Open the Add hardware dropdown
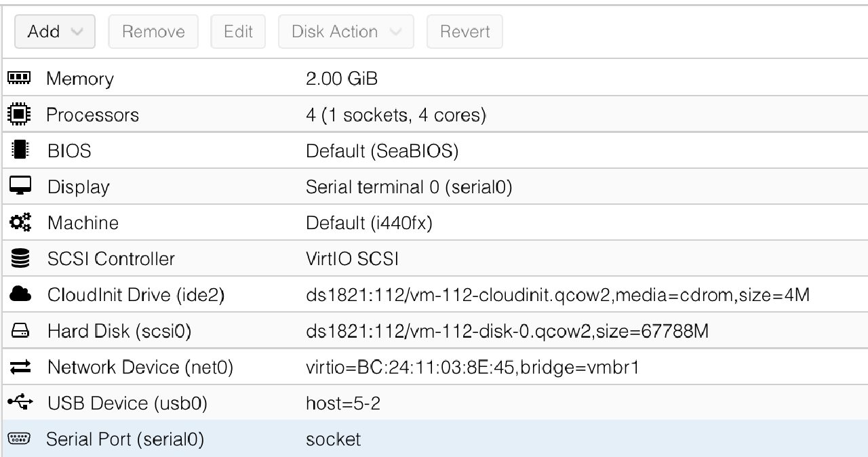 click(x=54, y=32)
